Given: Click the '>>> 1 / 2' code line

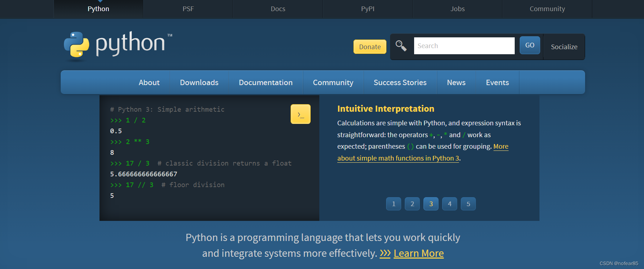Looking at the screenshot, I should coord(128,120).
